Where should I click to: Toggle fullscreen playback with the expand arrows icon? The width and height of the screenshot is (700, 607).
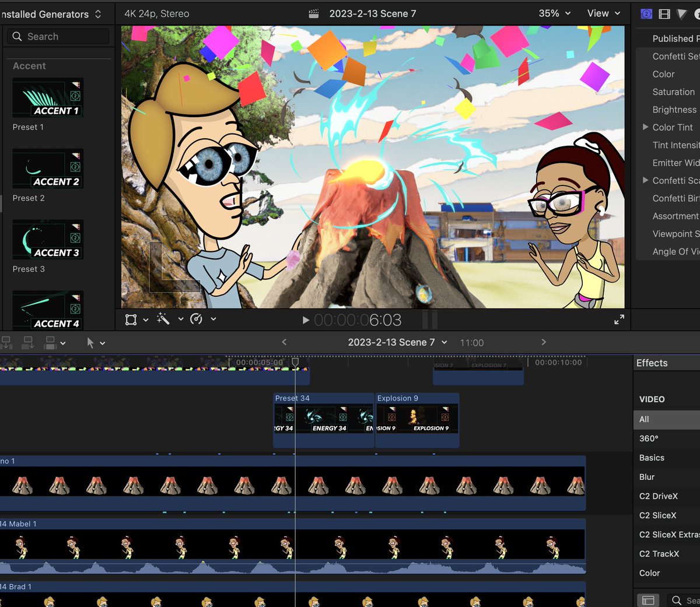(618, 319)
